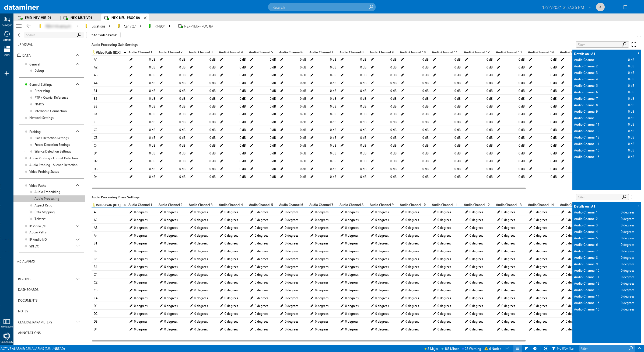Collapse the DATA section

point(78,55)
